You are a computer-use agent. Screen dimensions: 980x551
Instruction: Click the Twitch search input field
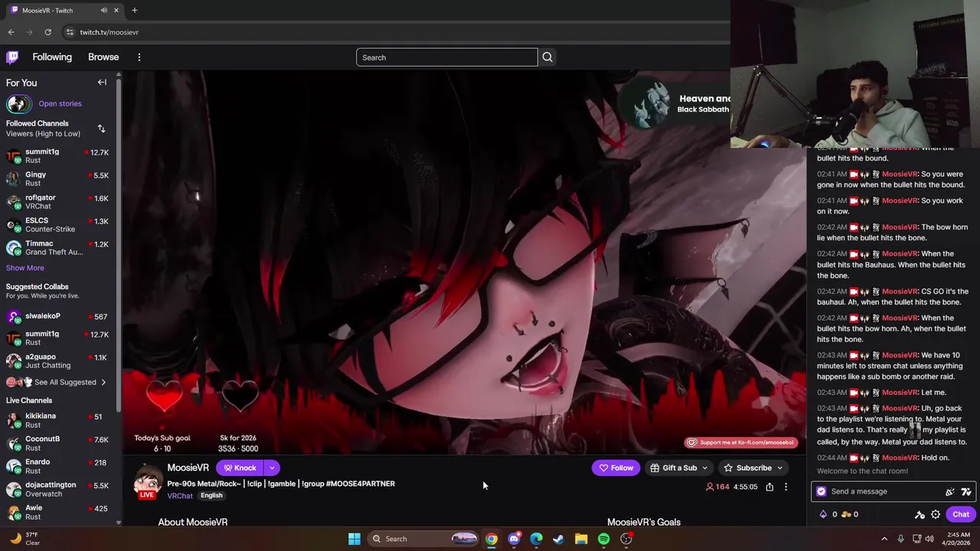446,57
